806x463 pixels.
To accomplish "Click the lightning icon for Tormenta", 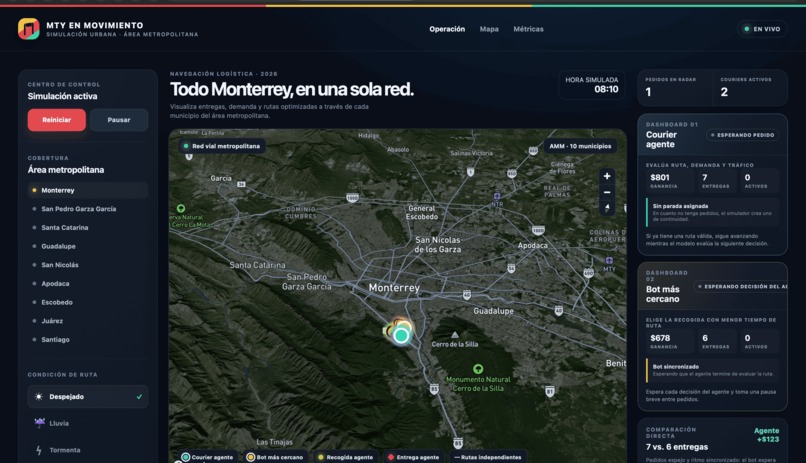I will (39, 450).
